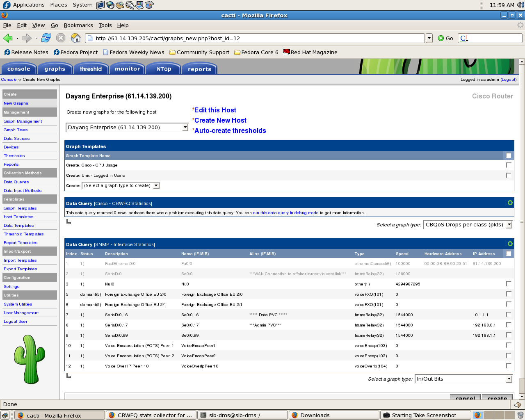Image resolution: width=525 pixels, height=420 pixels.
Task: Click 'run this data query in debug mode'
Action: [x=286, y=213]
